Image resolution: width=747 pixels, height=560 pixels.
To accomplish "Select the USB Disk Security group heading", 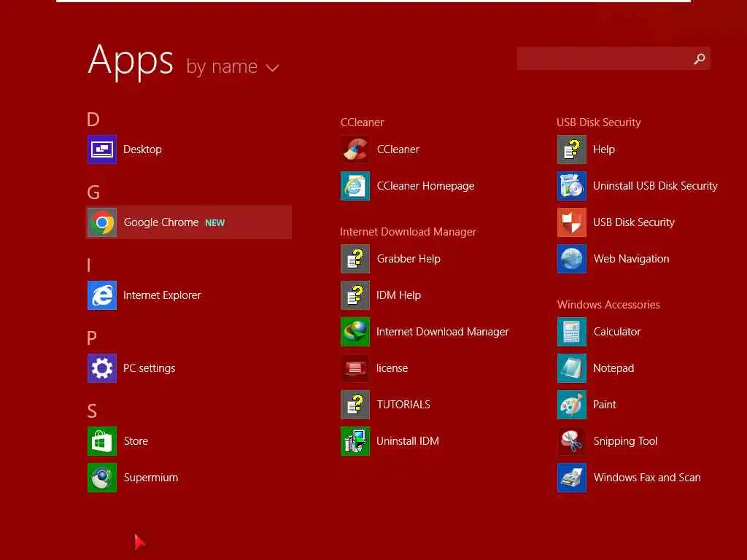I will (598, 122).
